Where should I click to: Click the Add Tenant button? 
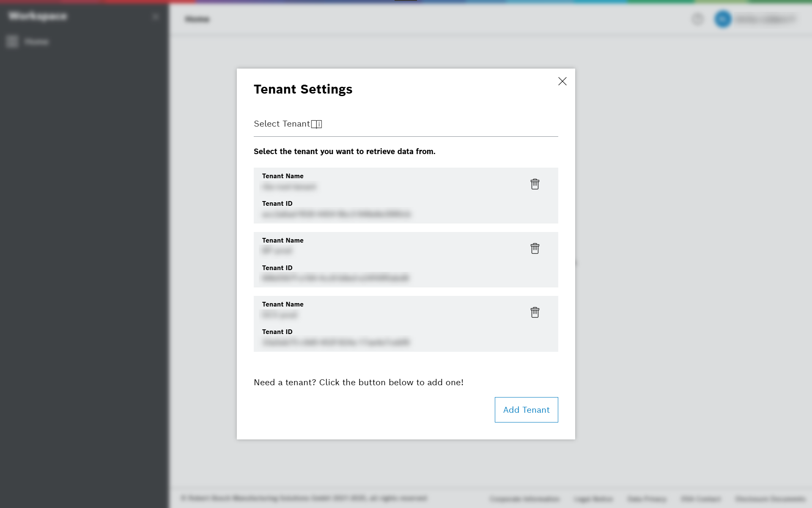[x=526, y=409]
